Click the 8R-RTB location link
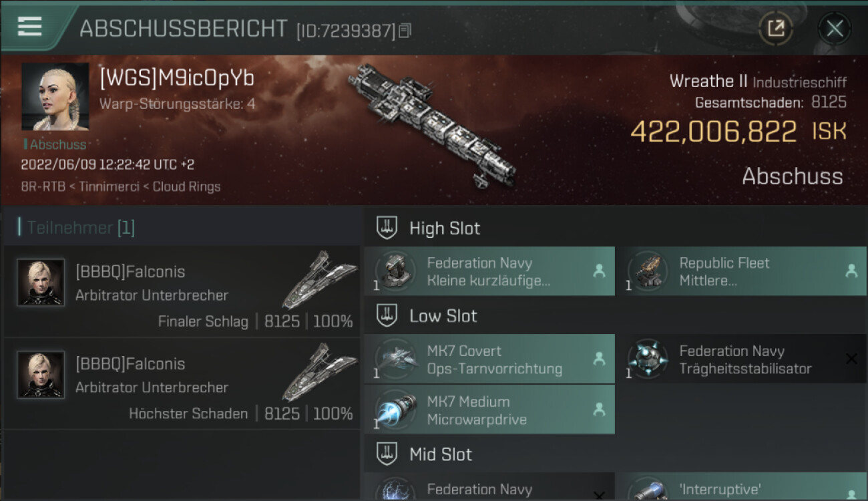The width and height of the screenshot is (868, 501). point(43,186)
